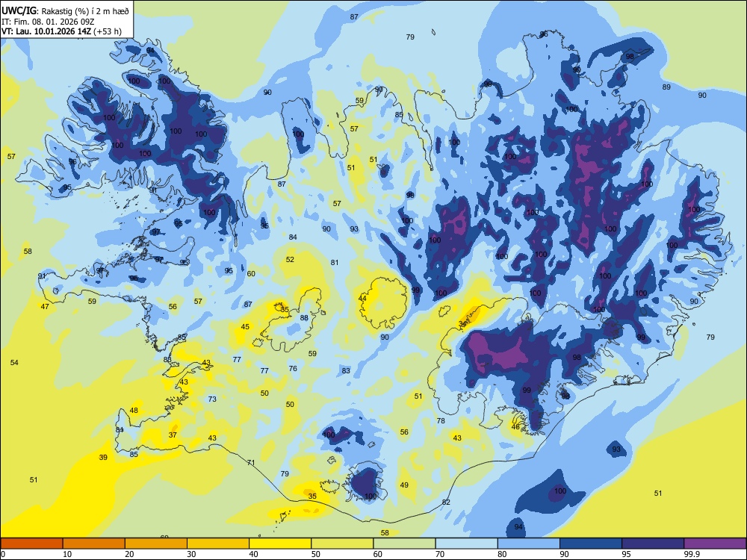Click the 'VT: Lau. 10.01.2026 14Z' valid time
Viewport: 747px width, 560px height.
(46, 32)
